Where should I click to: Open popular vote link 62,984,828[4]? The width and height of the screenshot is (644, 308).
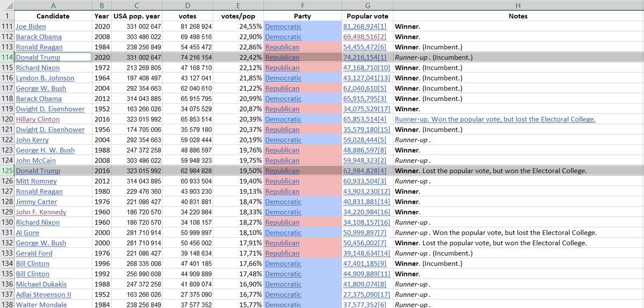click(365, 171)
